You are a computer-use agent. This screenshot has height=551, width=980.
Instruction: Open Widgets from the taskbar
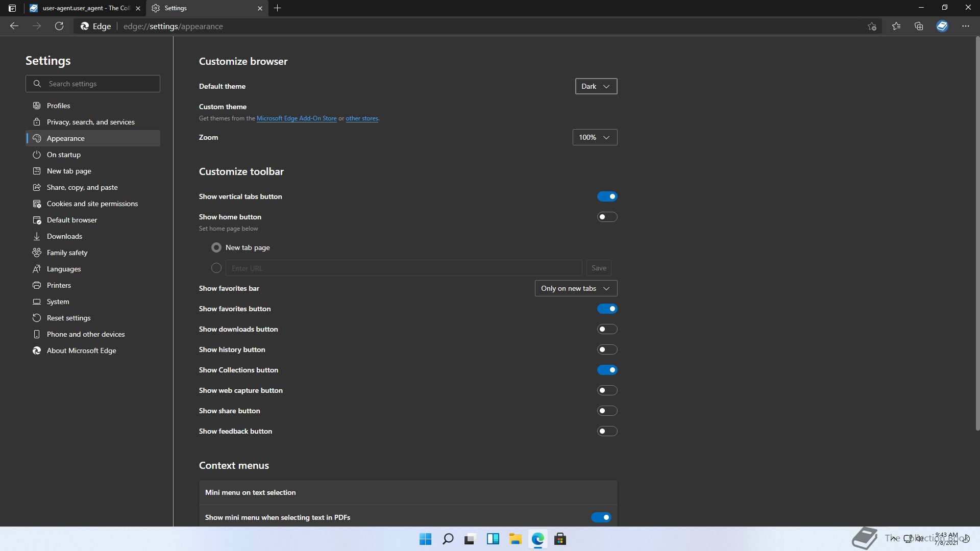coord(493,539)
